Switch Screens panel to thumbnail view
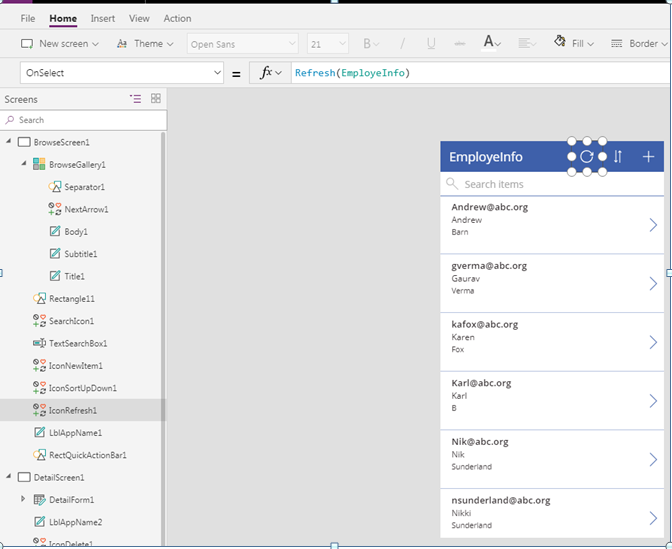 (156, 99)
